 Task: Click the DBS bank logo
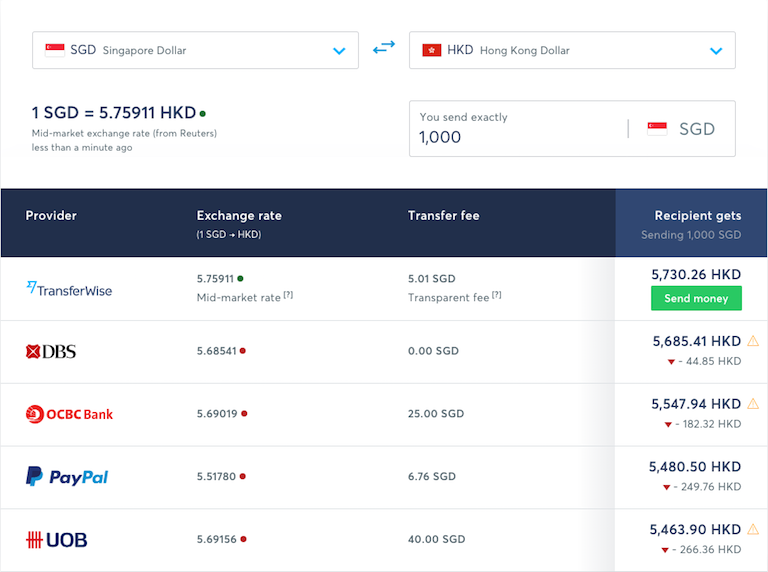click(51, 351)
